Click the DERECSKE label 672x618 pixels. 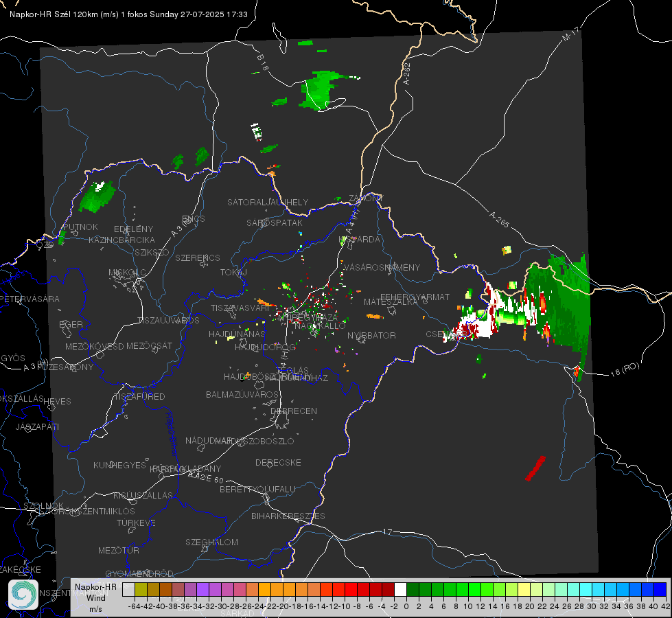pyautogui.click(x=278, y=463)
